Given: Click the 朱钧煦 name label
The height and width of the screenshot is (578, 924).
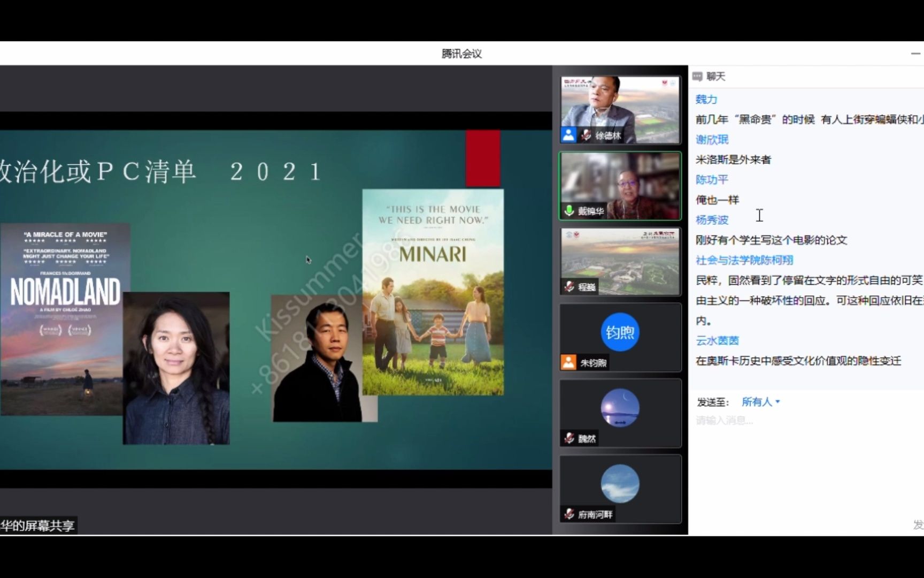Looking at the screenshot, I should click(593, 363).
